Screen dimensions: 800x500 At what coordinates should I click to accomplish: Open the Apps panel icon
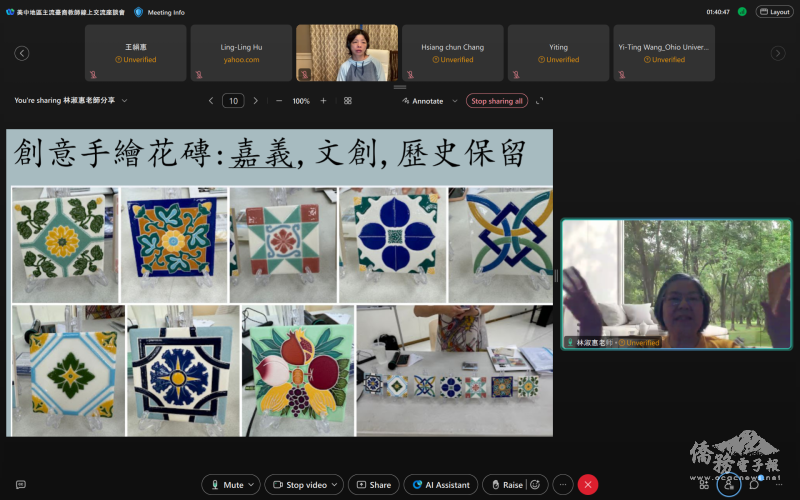pos(704,485)
